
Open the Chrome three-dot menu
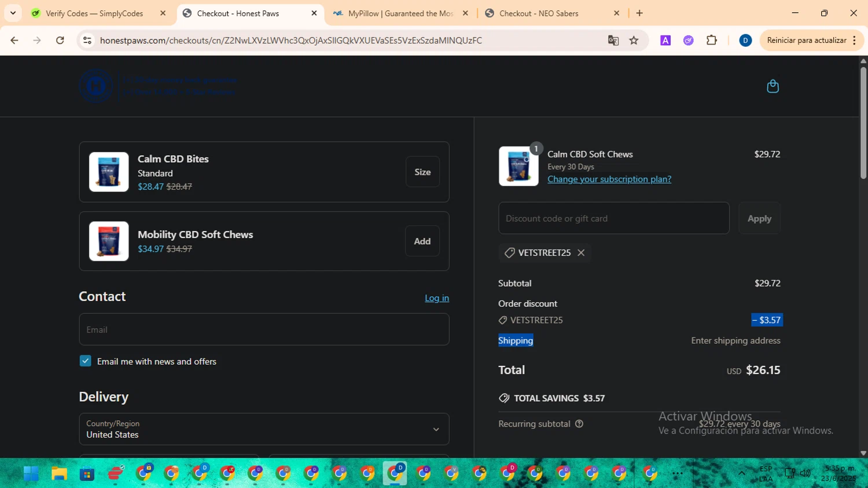tap(855, 41)
